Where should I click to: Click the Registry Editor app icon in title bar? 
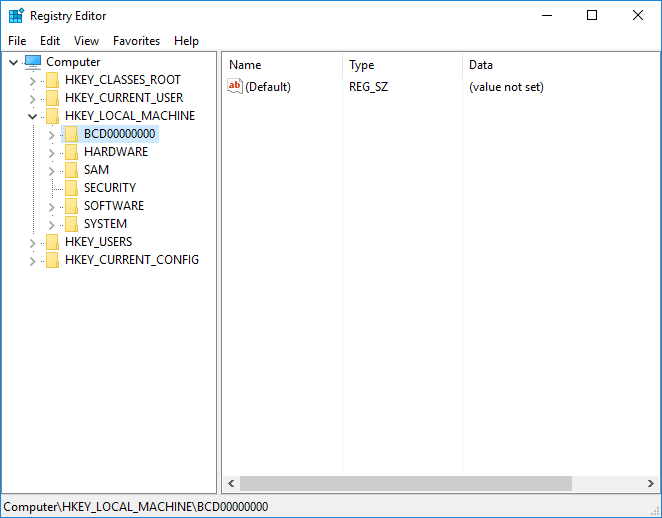coord(16,16)
